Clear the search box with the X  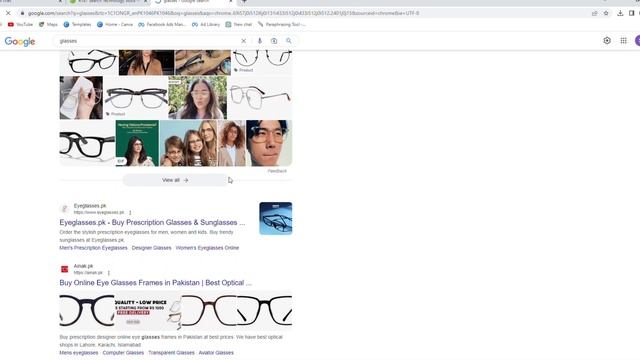pos(244,41)
